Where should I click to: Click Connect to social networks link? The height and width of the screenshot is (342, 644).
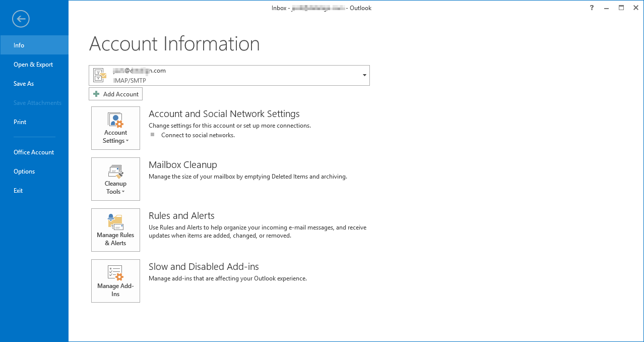tap(198, 135)
